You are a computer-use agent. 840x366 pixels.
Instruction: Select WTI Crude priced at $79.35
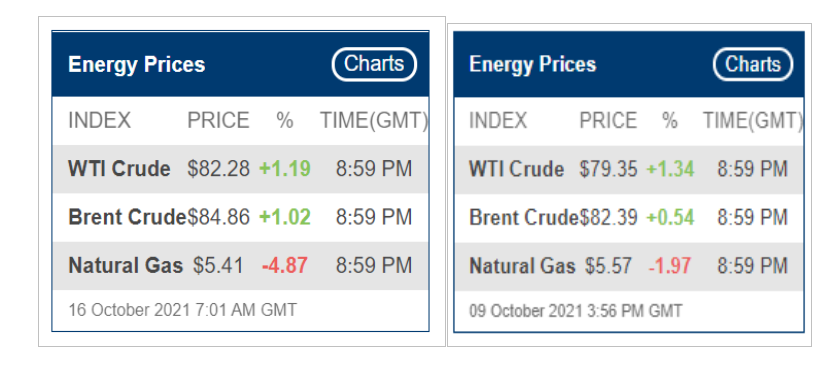[x=629, y=169]
